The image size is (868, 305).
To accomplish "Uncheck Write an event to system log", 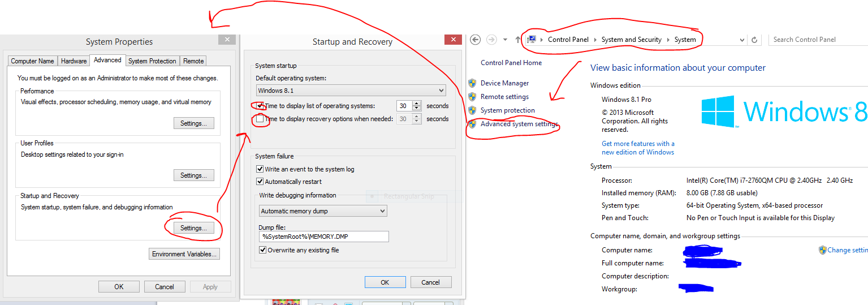I will point(260,169).
